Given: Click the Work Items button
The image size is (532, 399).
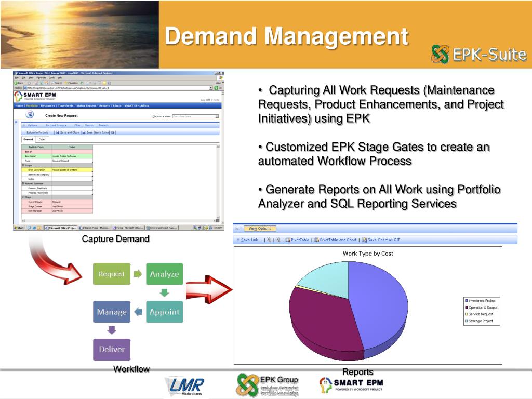Looking at the screenshot, I should 102,132.
